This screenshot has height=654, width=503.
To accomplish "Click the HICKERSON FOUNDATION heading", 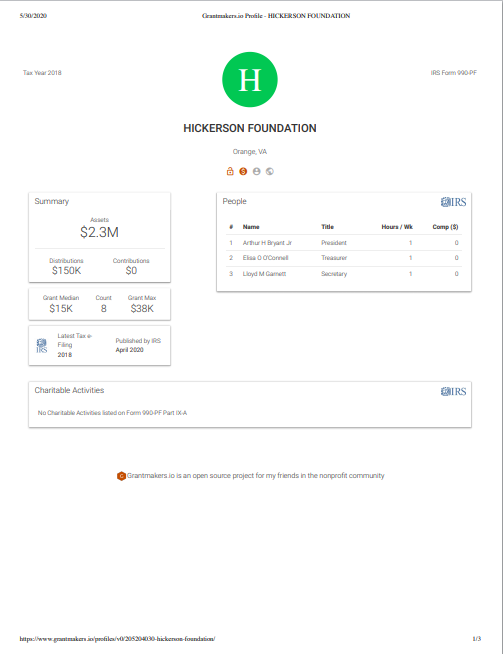I will pyautogui.click(x=250, y=128).
